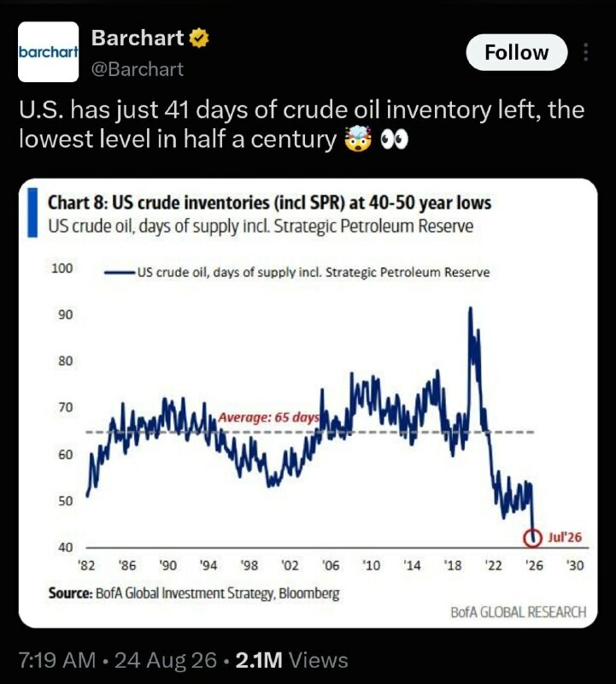Click the BofA GLOBAL RESEARCH watermark
The height and width of the screenshot is (684, 616).
(519, 612)
